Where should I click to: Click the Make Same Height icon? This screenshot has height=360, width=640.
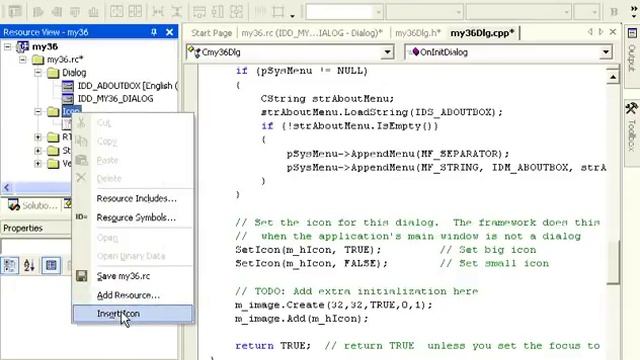[218, 11]
